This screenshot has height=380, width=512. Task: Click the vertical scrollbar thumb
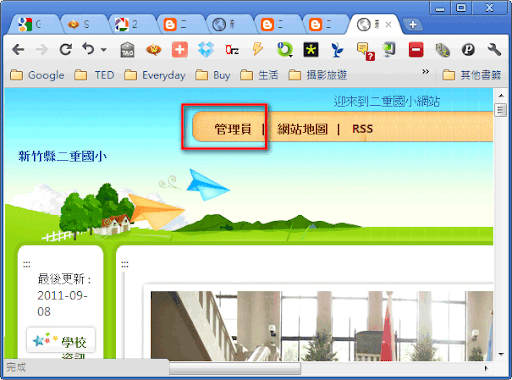coord(500,110)
